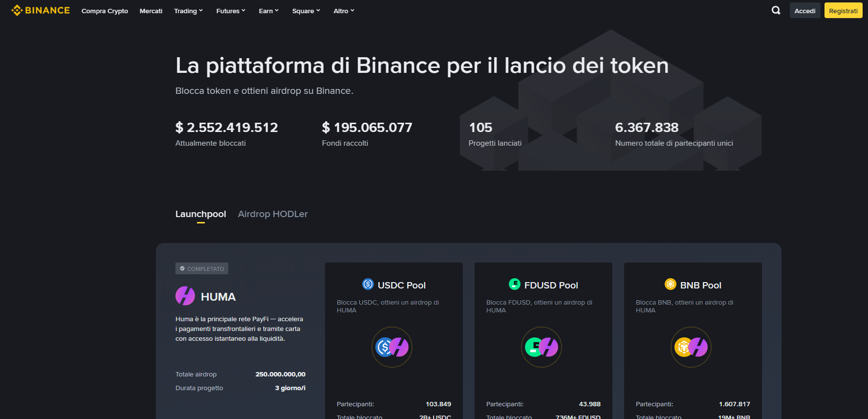Viewport: 868px width, 419px height.
Task: Click the HUMA project name
Action: (x=218, y=297)
